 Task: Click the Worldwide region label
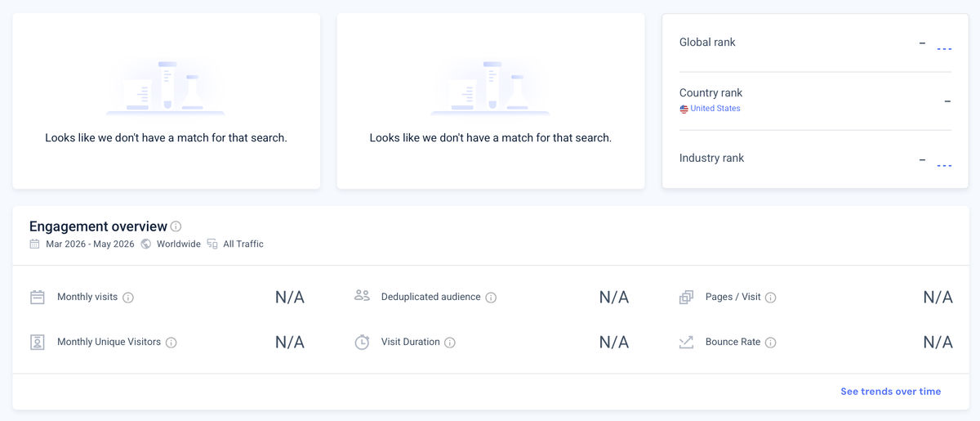click(179, 244)
